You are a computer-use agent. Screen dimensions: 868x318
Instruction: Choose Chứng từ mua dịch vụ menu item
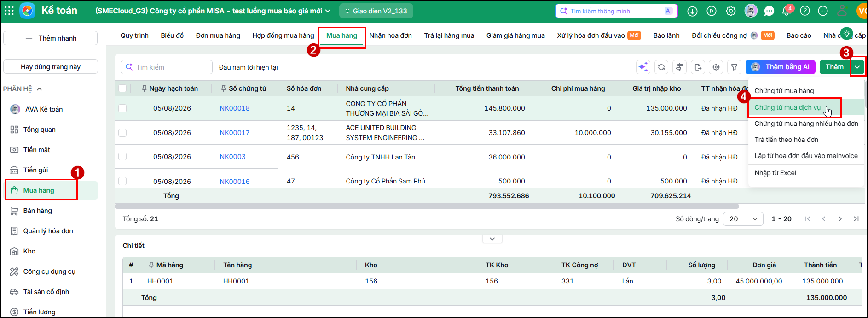coord(787,107)
